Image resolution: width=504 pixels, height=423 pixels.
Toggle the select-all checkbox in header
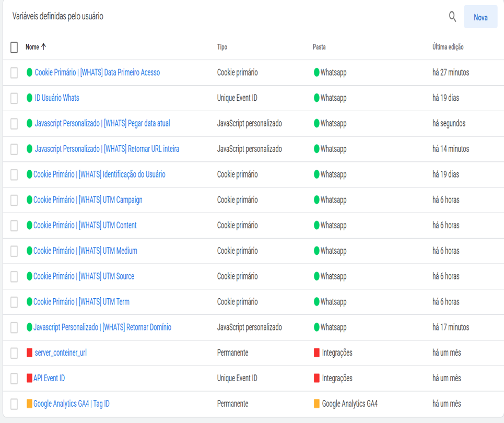click(x=14, y=47)
